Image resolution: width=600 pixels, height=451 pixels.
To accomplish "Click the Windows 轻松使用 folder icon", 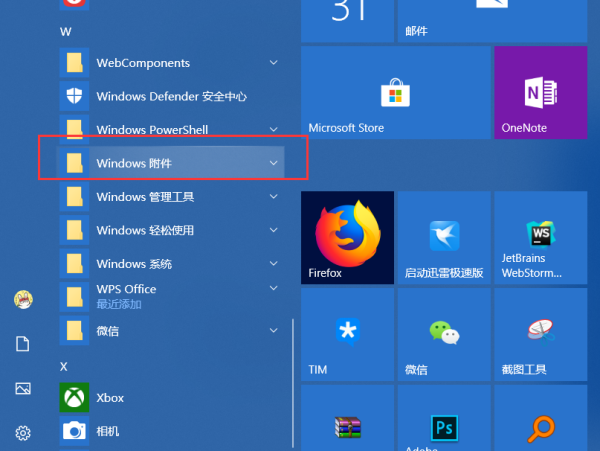I will coord(74,230).
